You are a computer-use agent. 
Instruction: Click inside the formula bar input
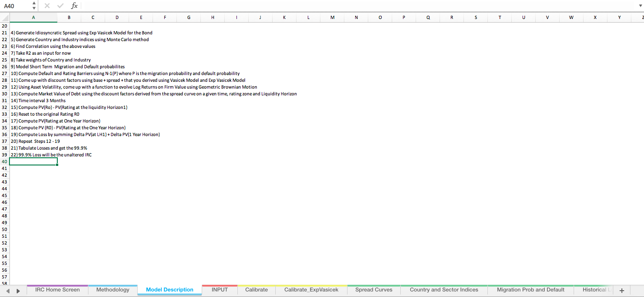tap(357, 6)
